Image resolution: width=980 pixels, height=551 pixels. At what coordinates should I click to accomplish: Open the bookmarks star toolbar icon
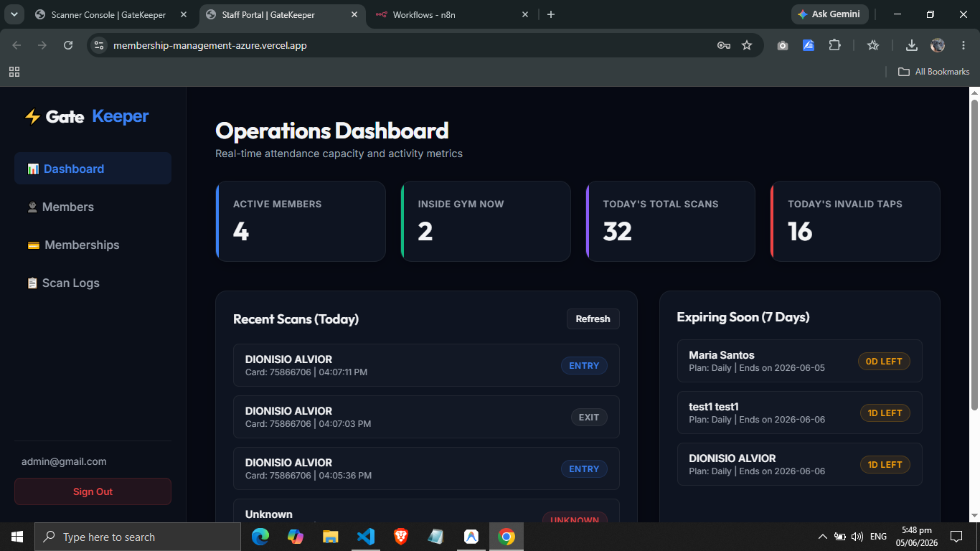(873, 45)
